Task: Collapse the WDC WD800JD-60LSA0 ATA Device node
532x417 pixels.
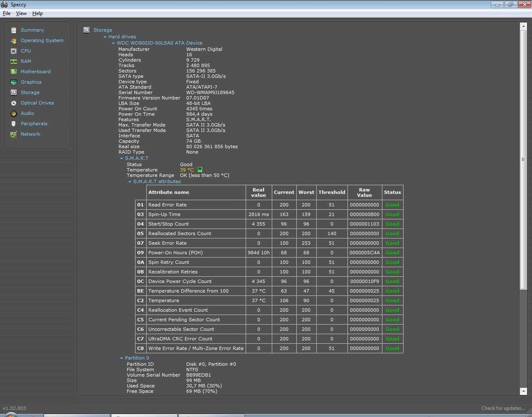Action: tap(113, 43)
